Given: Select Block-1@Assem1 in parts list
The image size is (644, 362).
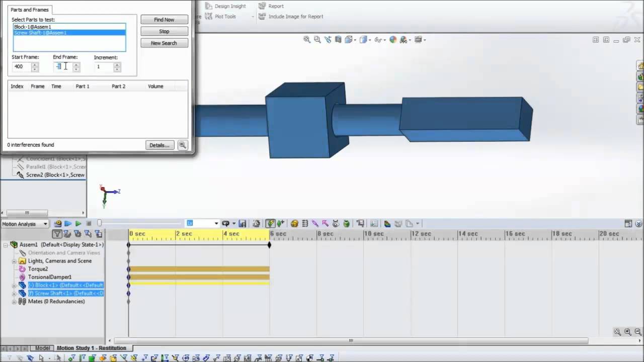Looking at the screenshot, I should click(x=69, y=27).
